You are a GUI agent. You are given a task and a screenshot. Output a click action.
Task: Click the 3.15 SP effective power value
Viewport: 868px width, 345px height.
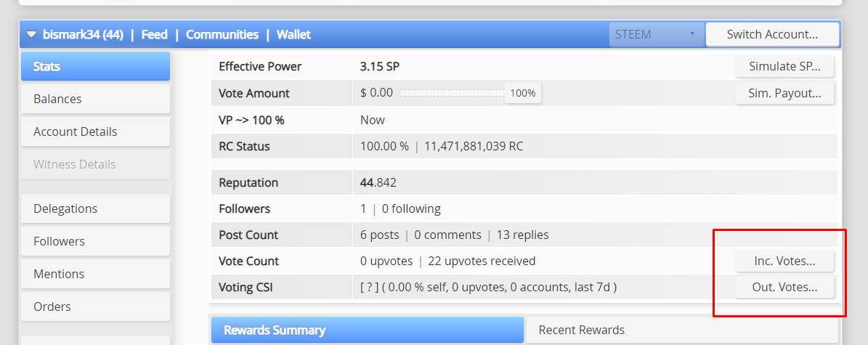(380, 66)
